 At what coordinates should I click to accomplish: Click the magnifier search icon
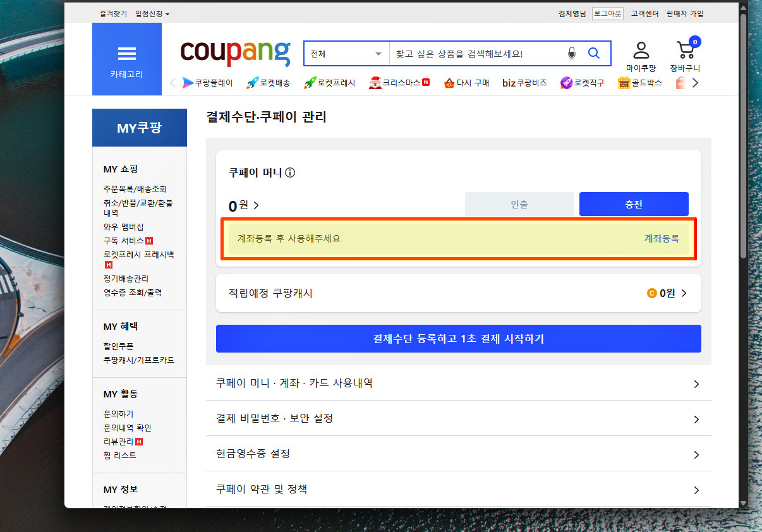[594, 53]
